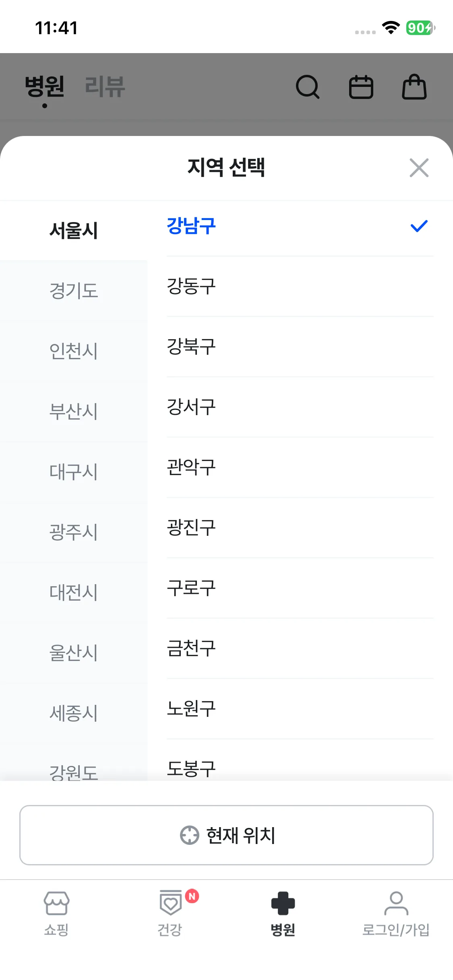Click the blue checkmark beside 강남구
Image resolution: width=453 pixels, height=980 pixels.
point(419,226)
